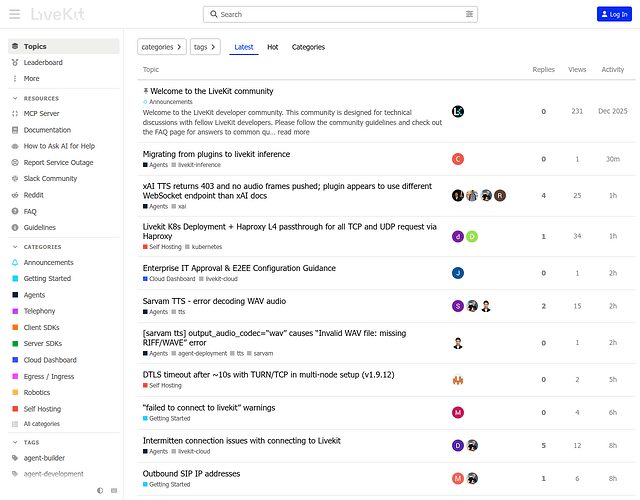Click the Report Service Outage icon
640x500 pixels.
pyautogui.click(x=15, y=162)
